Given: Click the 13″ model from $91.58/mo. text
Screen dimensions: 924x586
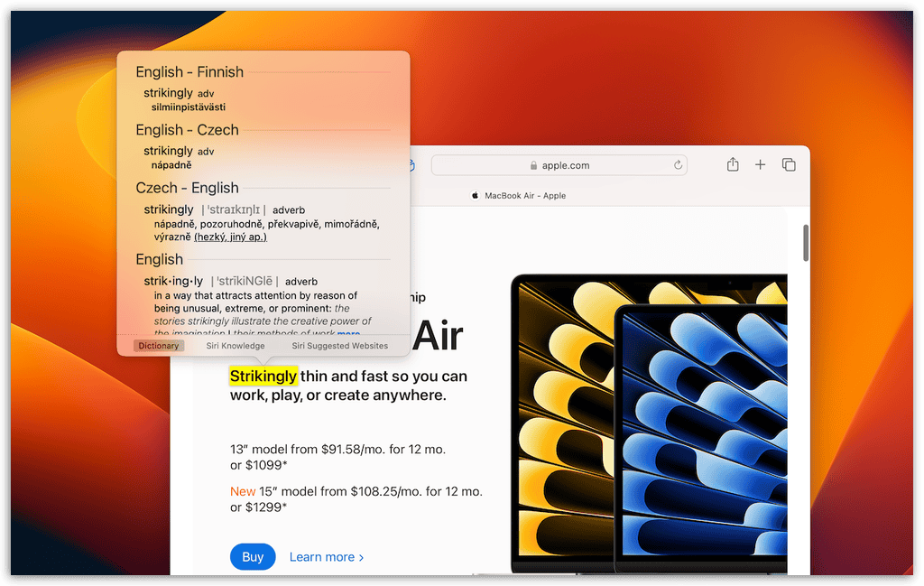Looking at the screenshot, I should click(337, 450).
